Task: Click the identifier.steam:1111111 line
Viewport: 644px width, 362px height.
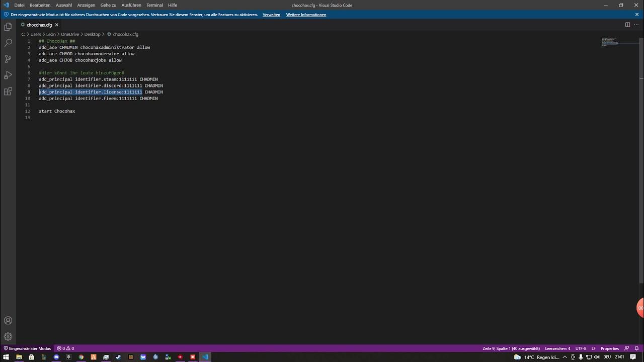Action: tap(98, 79)
